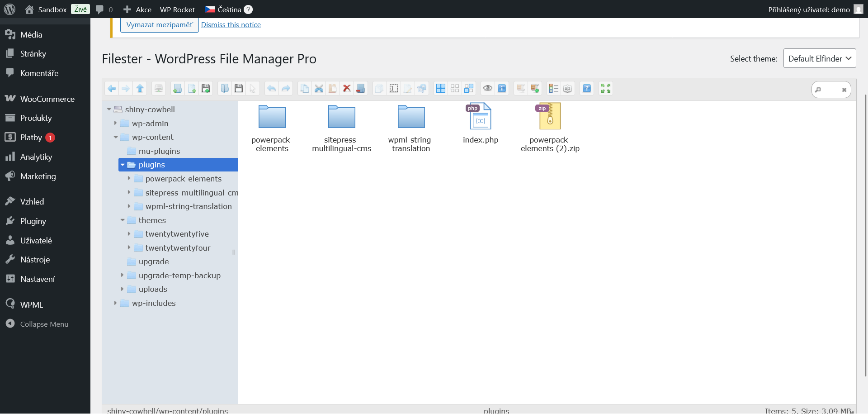
Task: Collapse the wp-content tree arrow
Action: [x=116, y=137]
